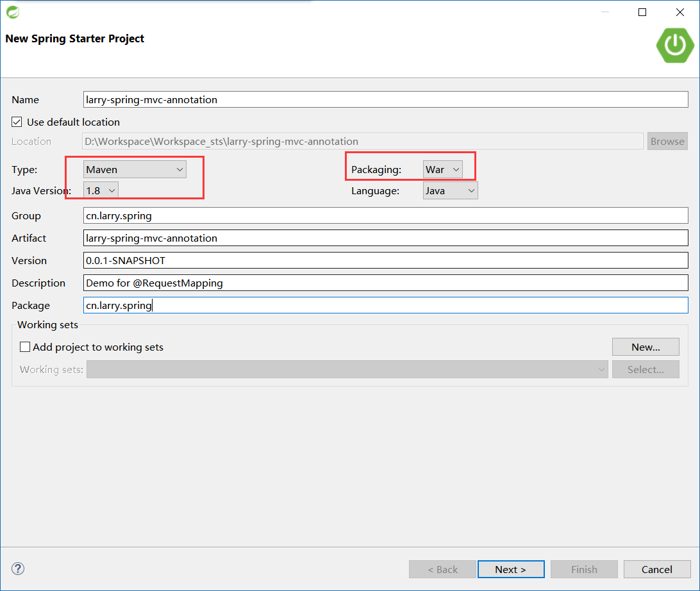Click the Description field Demo for @RequestMapping
700x591 pixels.
(x=386, y=283)
